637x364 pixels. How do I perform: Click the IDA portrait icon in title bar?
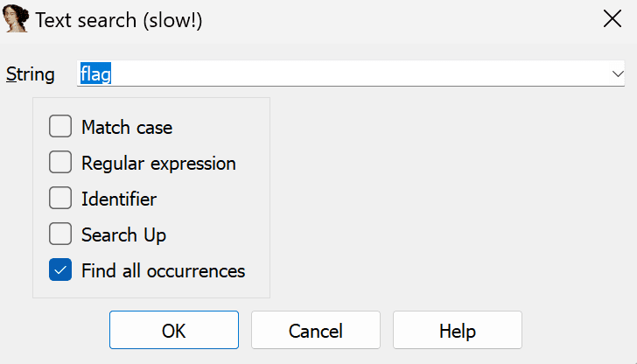click(16, 18)
